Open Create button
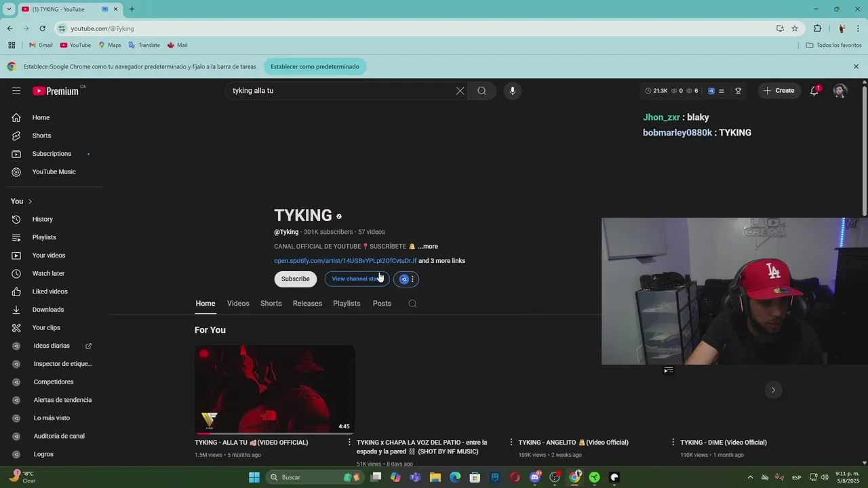 pyautogui.click(x=779, y=91)
